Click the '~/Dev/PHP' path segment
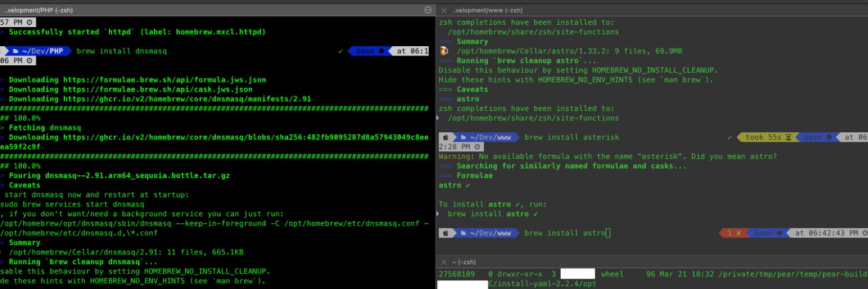This screenshot has height=289, width=868. [42, 51]
